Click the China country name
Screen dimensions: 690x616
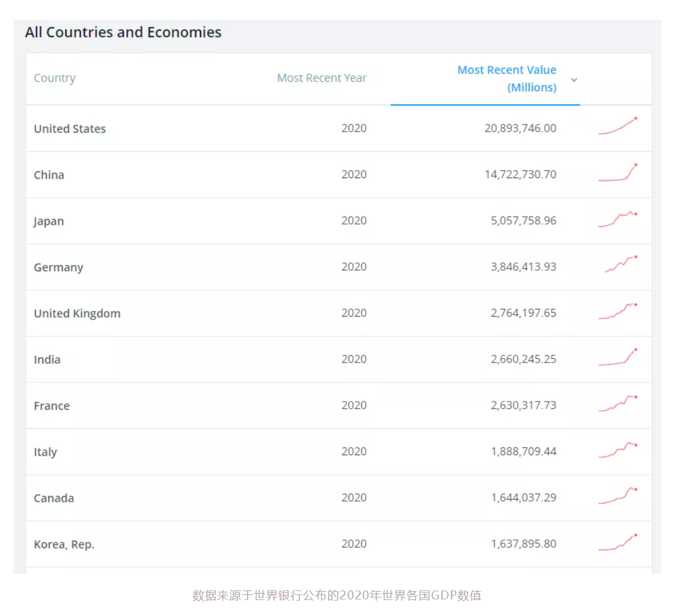(49, 175)
